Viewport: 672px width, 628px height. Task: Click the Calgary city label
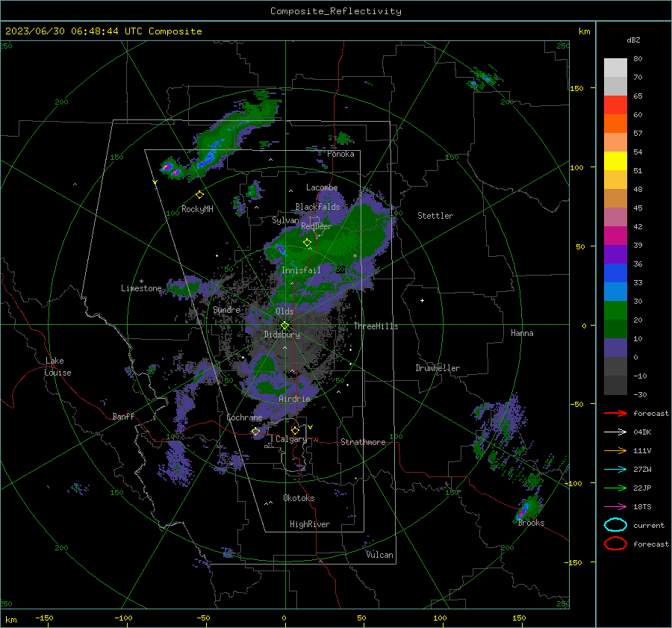[x=291, y=439]
